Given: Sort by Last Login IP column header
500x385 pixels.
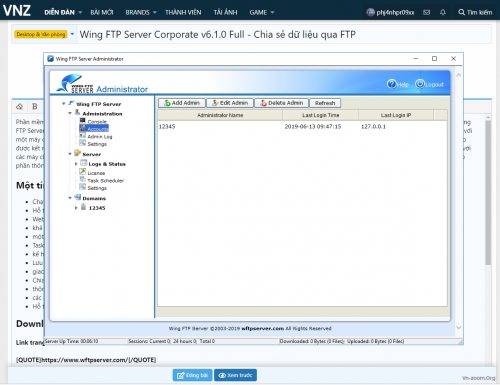Looking at the screenshot, I should (396, 115).
